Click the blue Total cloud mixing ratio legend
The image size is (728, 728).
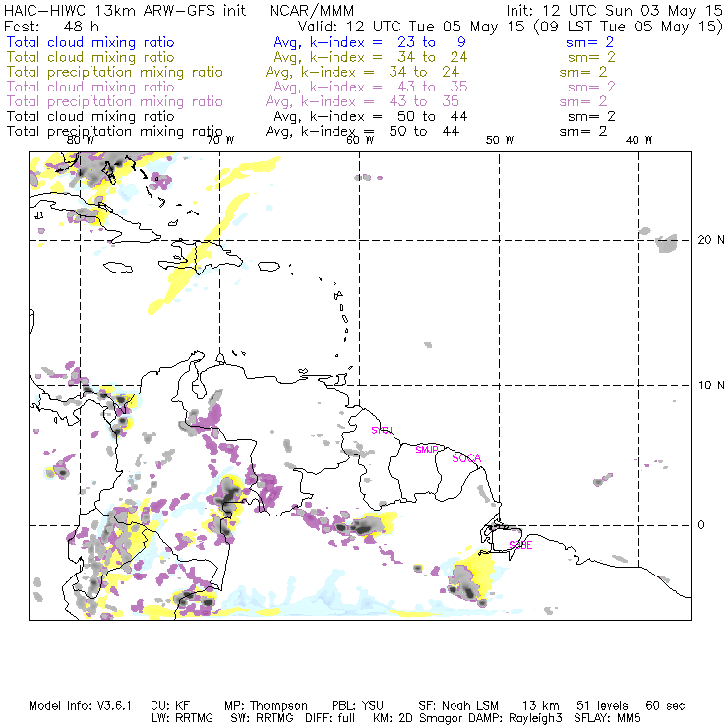[x=91, y=42]
